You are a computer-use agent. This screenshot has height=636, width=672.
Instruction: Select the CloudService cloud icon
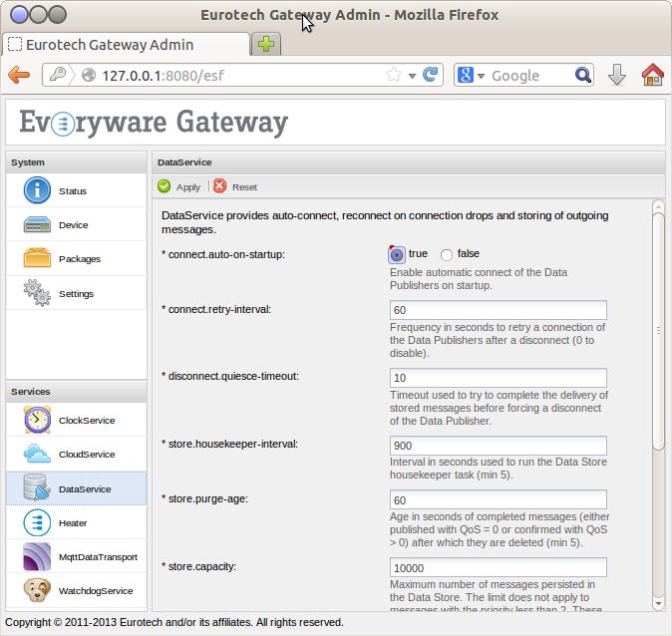pos(37,454)
